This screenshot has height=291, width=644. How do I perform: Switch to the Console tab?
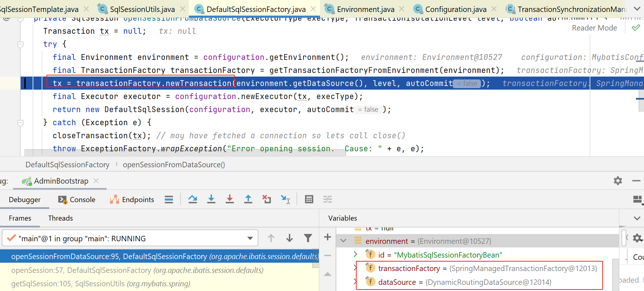(x=77, y=200)
